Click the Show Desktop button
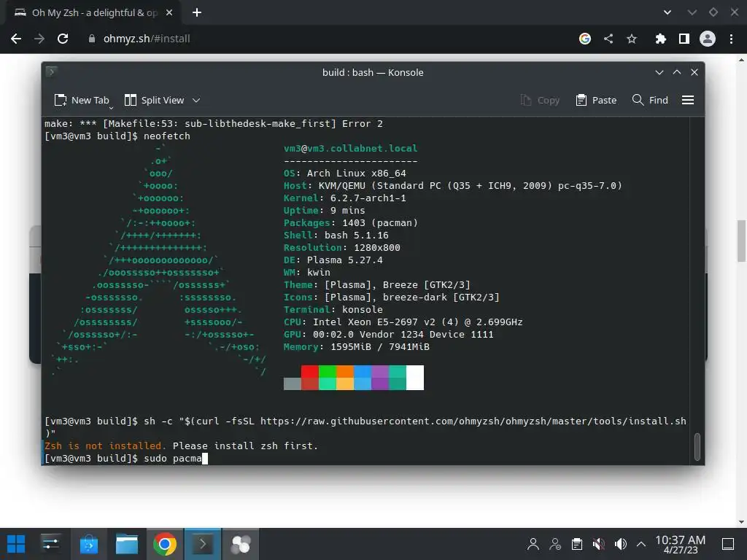 [x=728, y=544]
